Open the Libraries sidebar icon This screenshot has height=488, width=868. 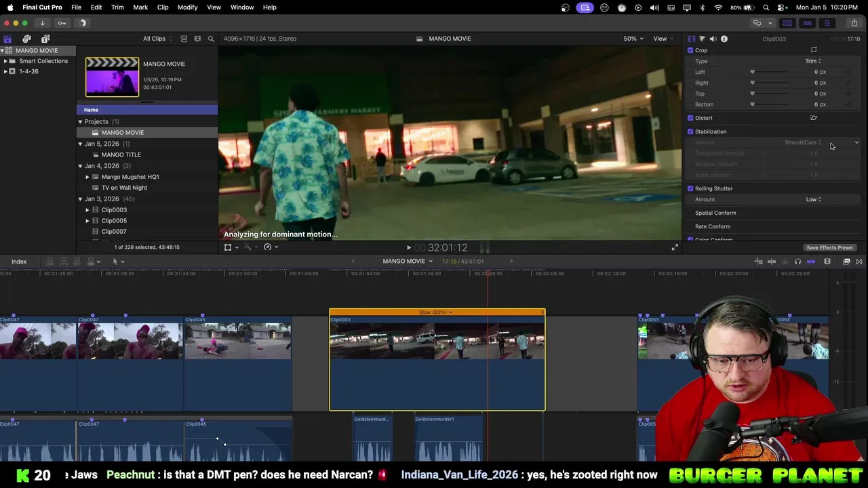click(x=7, y=39)
